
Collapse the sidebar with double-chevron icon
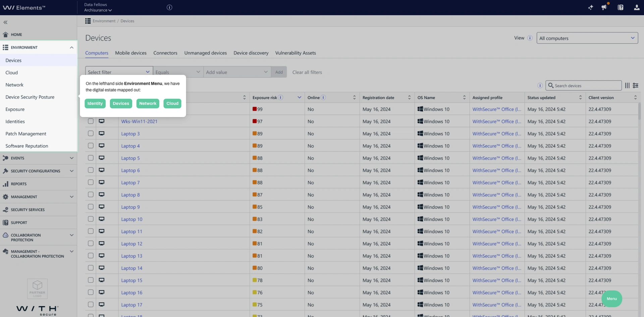pyautogui.click(x=5, y=22)
